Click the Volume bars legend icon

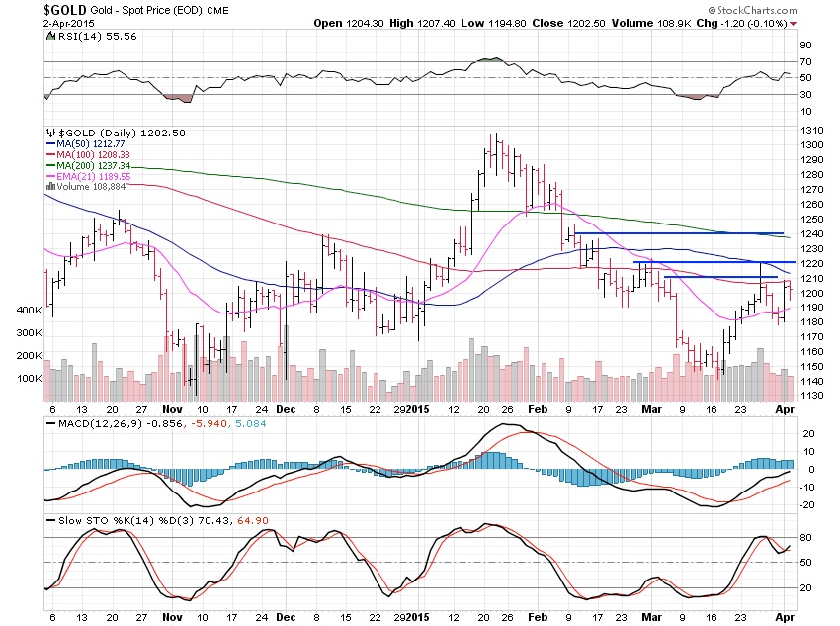pyautogui.click(x=50, y=187)
